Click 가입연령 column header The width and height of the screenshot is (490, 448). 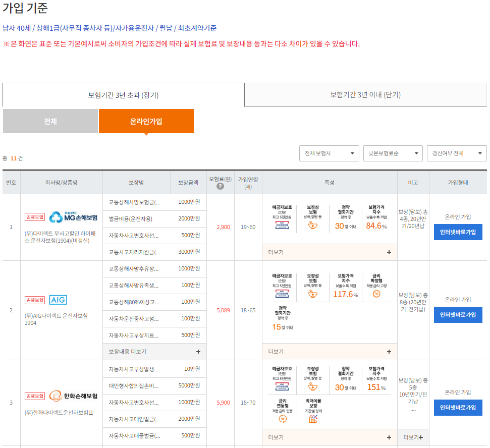[x=248, y=183]
